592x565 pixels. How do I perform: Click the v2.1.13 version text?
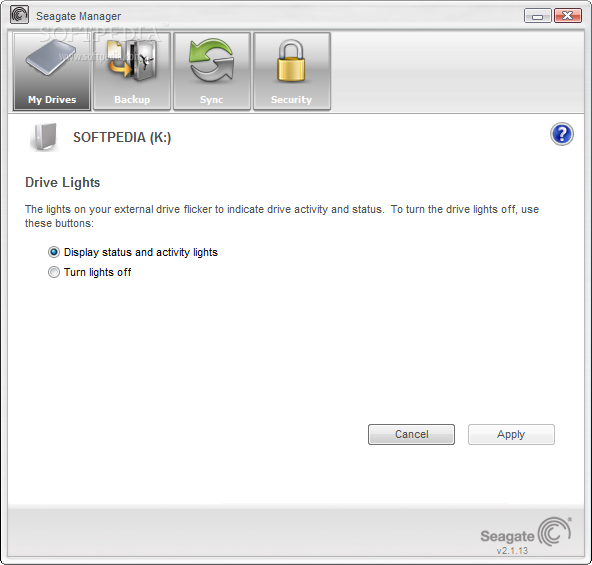tap(512, 551)
